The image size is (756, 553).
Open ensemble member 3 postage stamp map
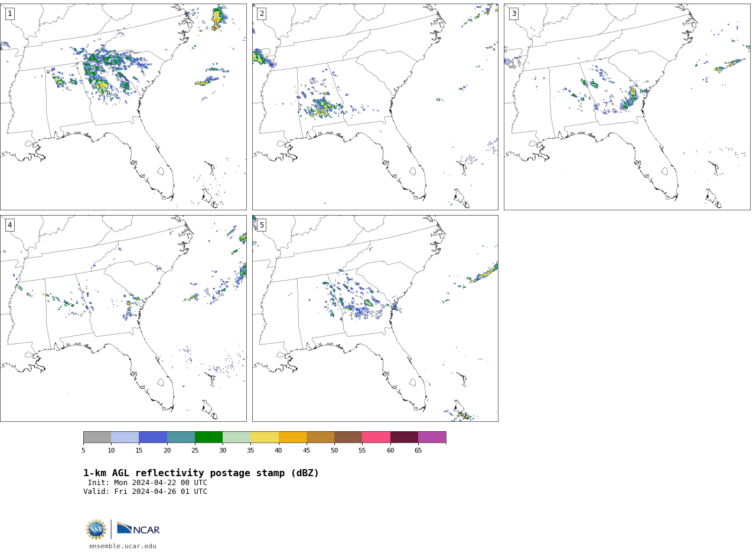[x=627, y=107]
